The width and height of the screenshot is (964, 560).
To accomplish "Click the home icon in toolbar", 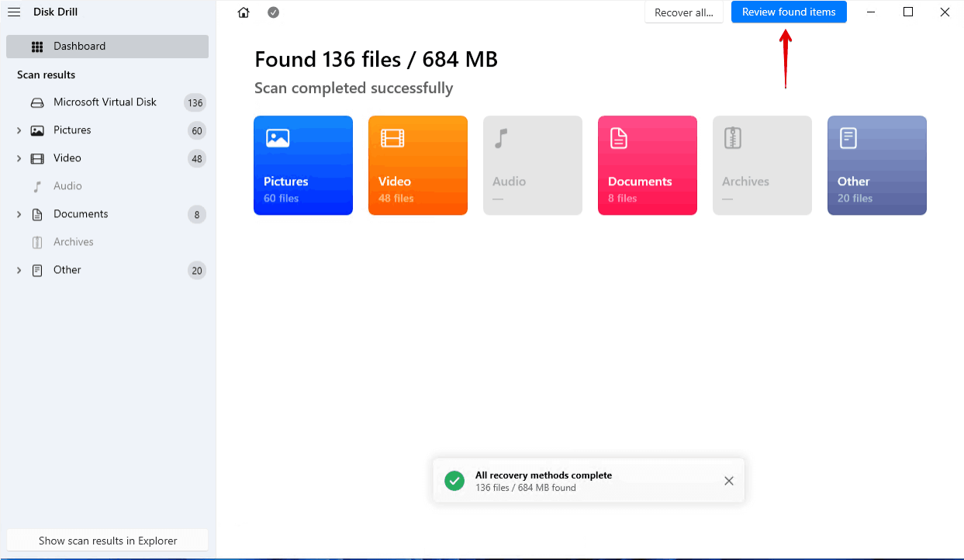I will pyautogui.click(x=244, y=12).
